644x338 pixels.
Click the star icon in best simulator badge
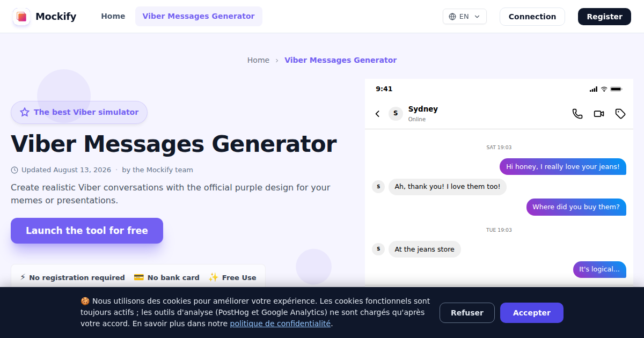[25, 112]
